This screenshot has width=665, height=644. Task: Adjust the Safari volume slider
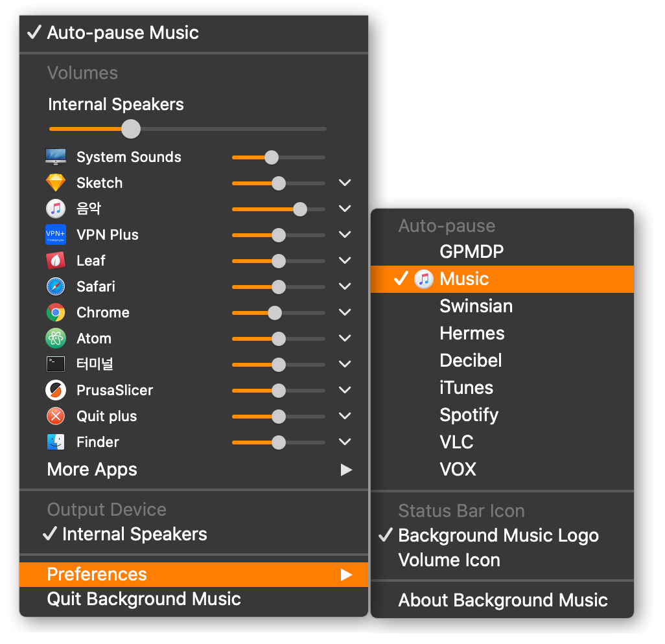click(279, 287)
